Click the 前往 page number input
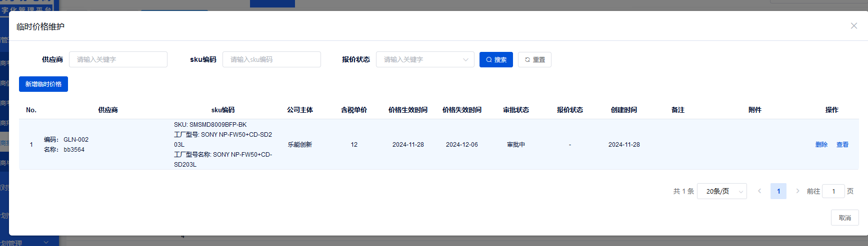The image size is (868, 246). (833, 191)
